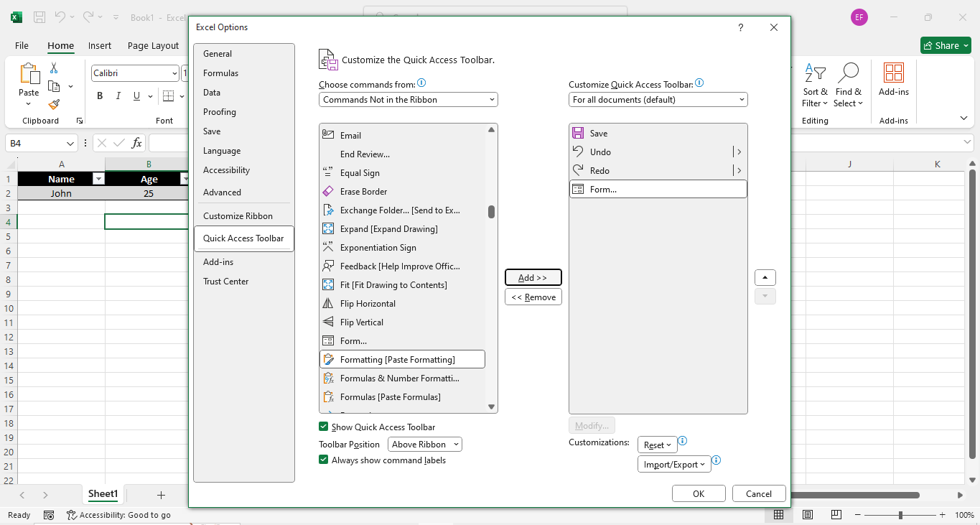980x525 pixels.
Task: Click the Move Up arrow button
Action: tap(765, 278)
